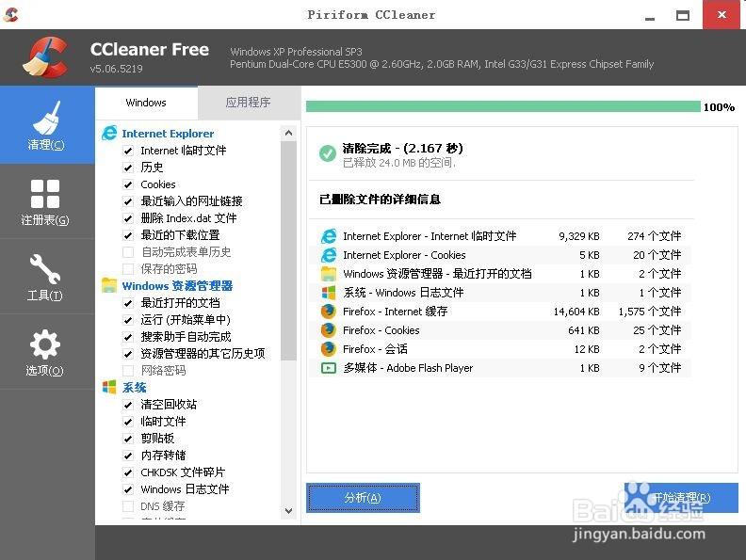
Task: Click the Windows 资源管理器 folder icon
Action: [109, 285]
